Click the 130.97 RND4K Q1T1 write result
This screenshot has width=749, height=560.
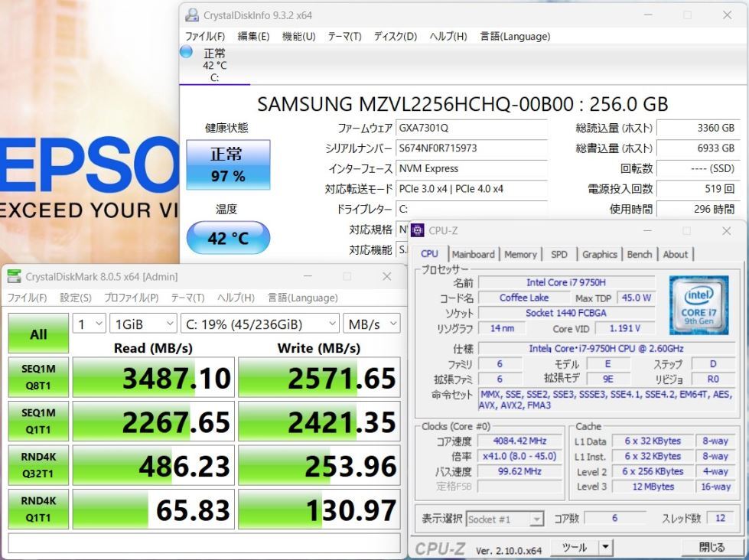tap(319, 510)
